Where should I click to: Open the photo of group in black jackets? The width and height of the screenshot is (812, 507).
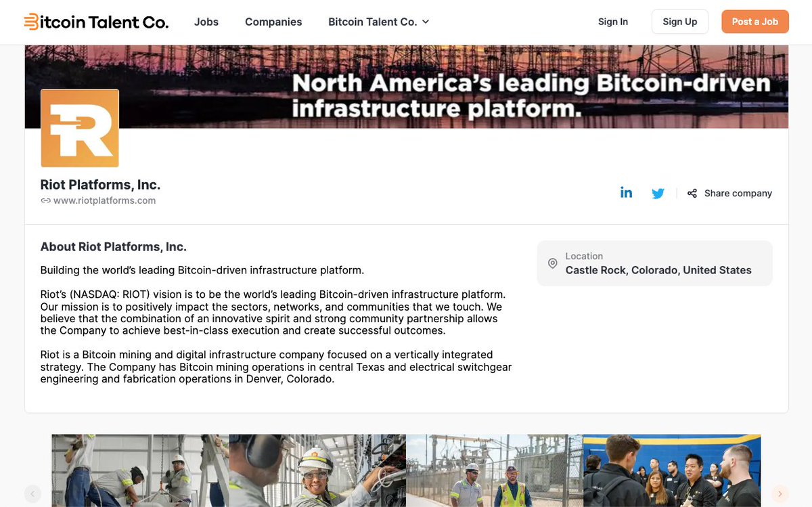(672, 470)
